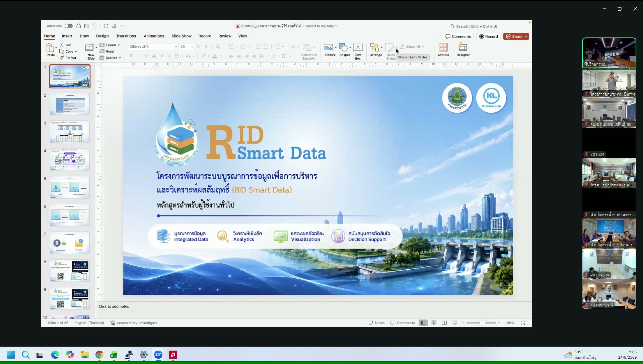This screenshot has height=364, width=643.
Task: Insert a Text Box
Action: pyautogui.click(x=358, y=52)
